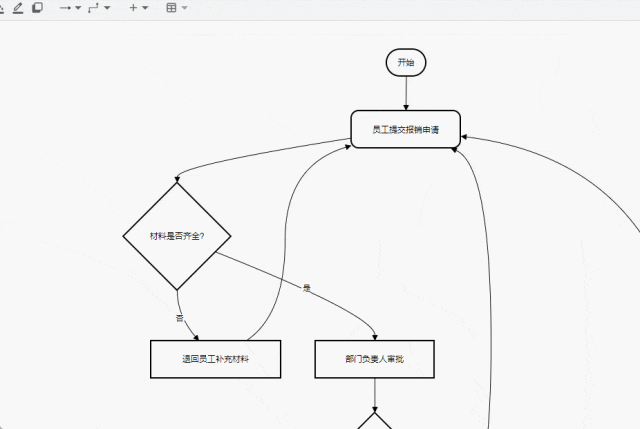The width and height of the screenshot is (640, 429).
Task: Open dropdown arrow beside waypoints icon
Action: (107, 8)
